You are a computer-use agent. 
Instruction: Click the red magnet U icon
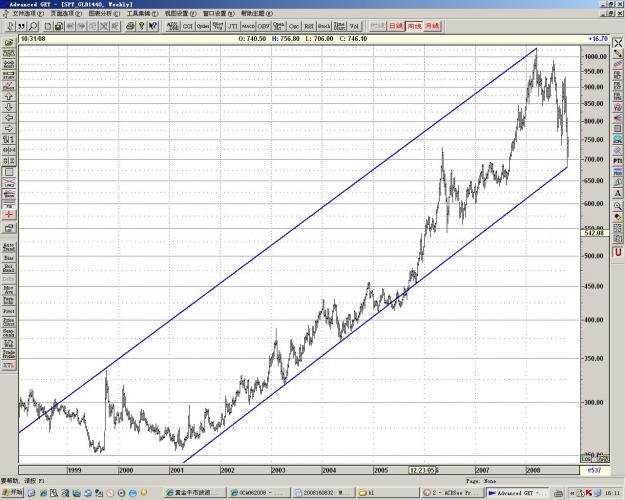click(617, 252)
